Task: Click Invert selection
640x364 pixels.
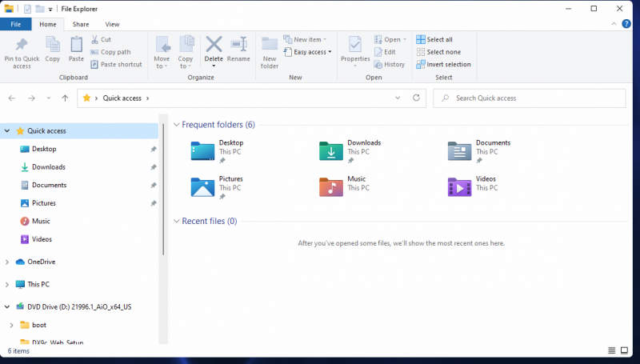Action: (448, 64)
